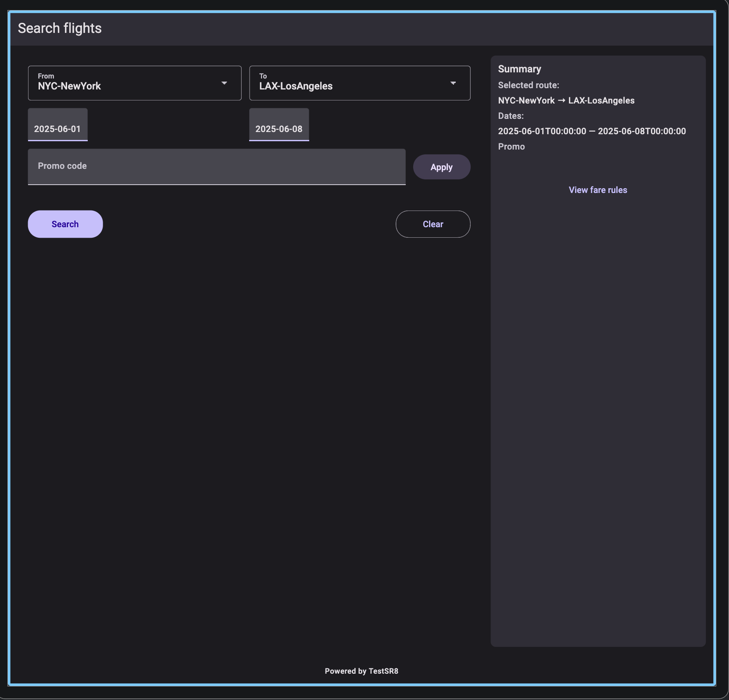Click the Powered by TestSR8 footer
The height and width of the screenshot is (700, 729).
coord(361,671)
